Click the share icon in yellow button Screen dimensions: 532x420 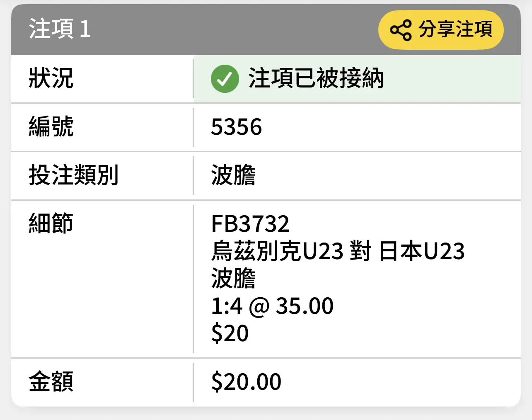401,30
